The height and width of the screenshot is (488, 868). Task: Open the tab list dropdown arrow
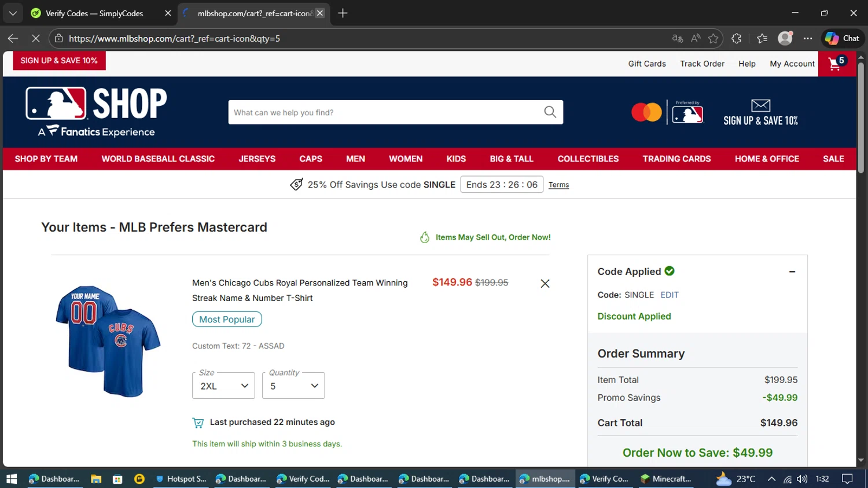(x=13, y=13)
